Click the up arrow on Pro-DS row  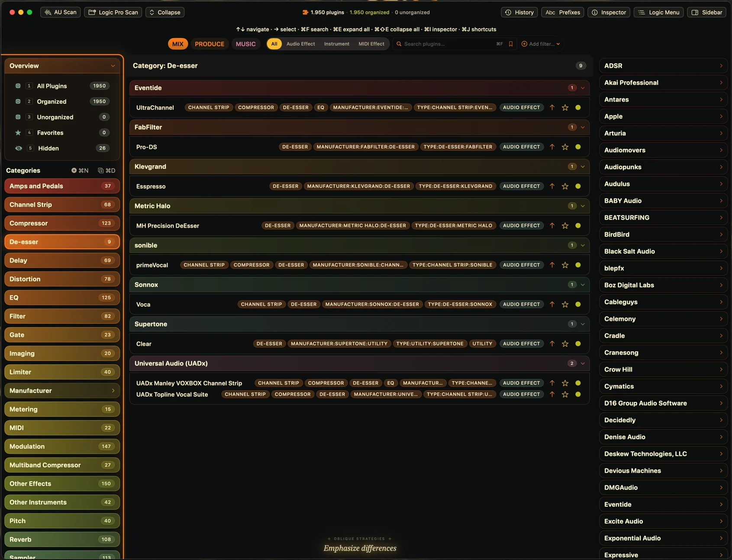tap(552, 147)
